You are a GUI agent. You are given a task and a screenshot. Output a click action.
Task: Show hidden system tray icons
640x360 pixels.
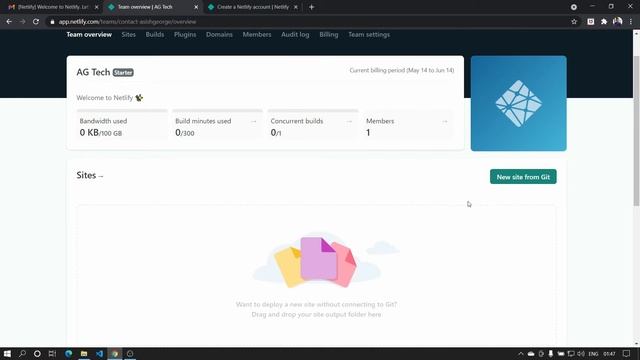click(520, 354)
